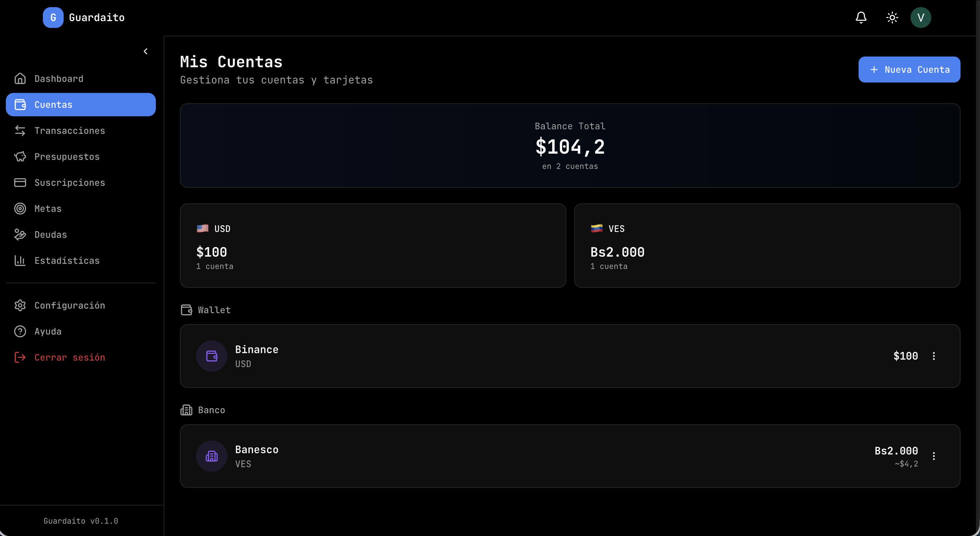980x536 pixels.
Task: Toggle light mode with the sun icon
Action: (892, 18)
